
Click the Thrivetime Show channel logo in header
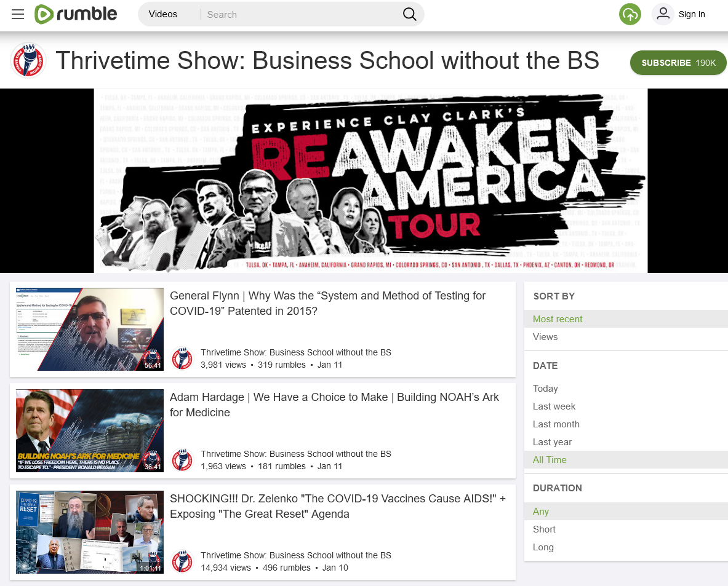tap(28, 61)
